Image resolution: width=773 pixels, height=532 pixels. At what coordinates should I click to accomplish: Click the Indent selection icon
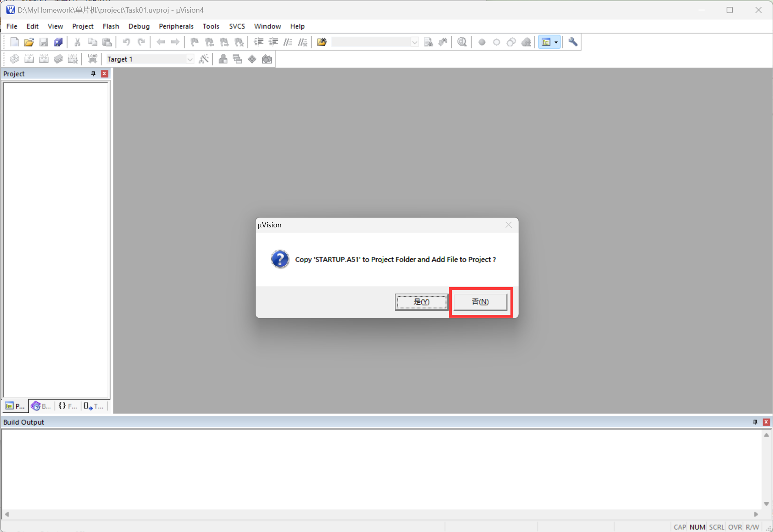(x=258, y=42)
